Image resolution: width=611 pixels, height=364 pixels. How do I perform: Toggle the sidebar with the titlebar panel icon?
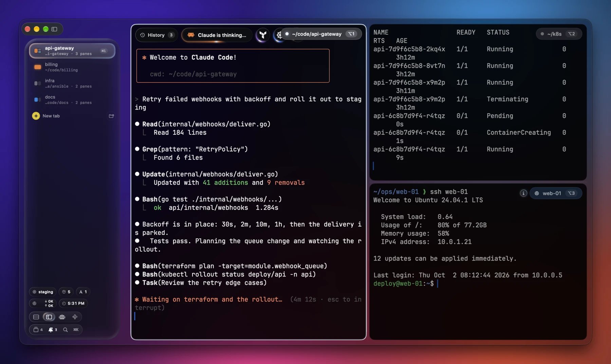click(54, 29)
